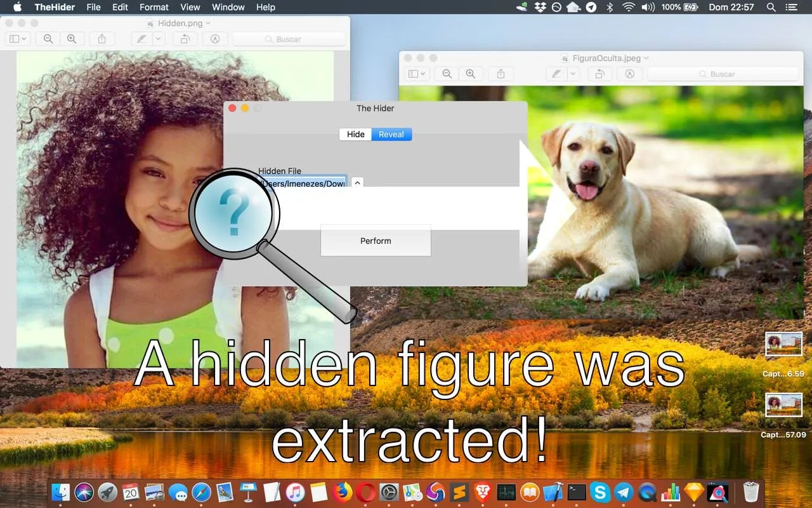812x508 pixels.
Task: Open Sketch diamond icon in Dock
Action: click(695, 491)
